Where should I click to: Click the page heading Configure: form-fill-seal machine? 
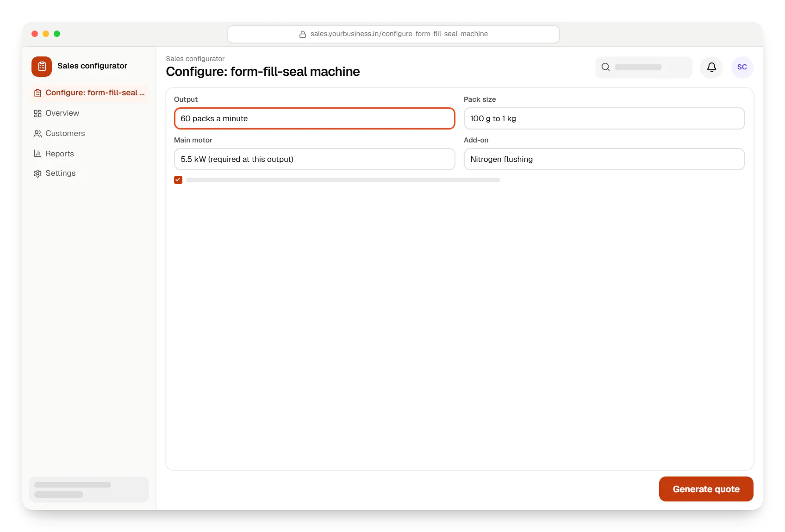[263, 72]
